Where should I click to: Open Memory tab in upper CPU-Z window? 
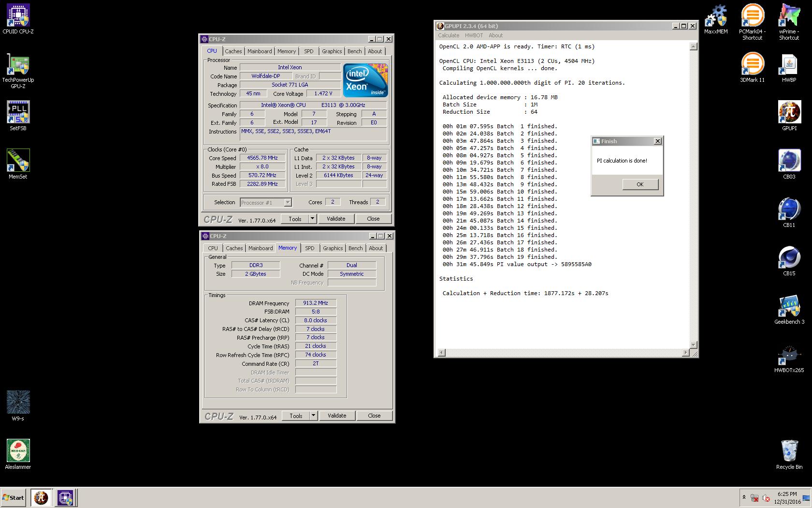[x=287, y=51]
